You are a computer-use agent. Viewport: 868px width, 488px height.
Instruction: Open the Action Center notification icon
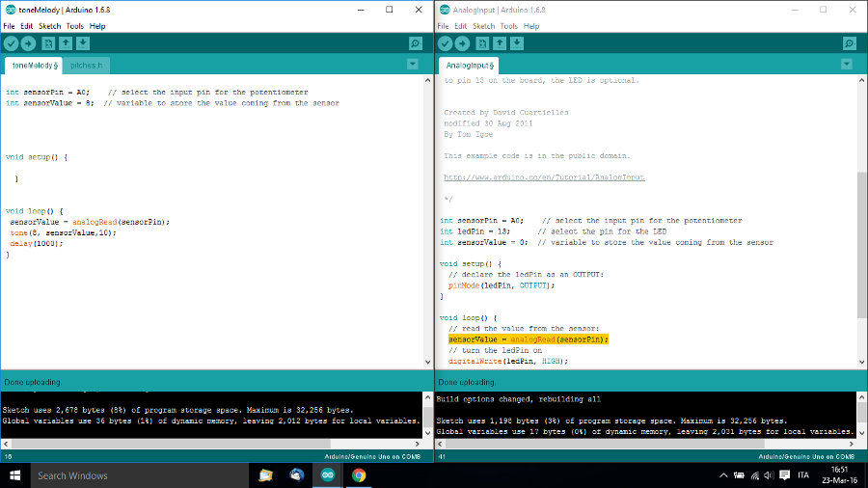(784, 475)
